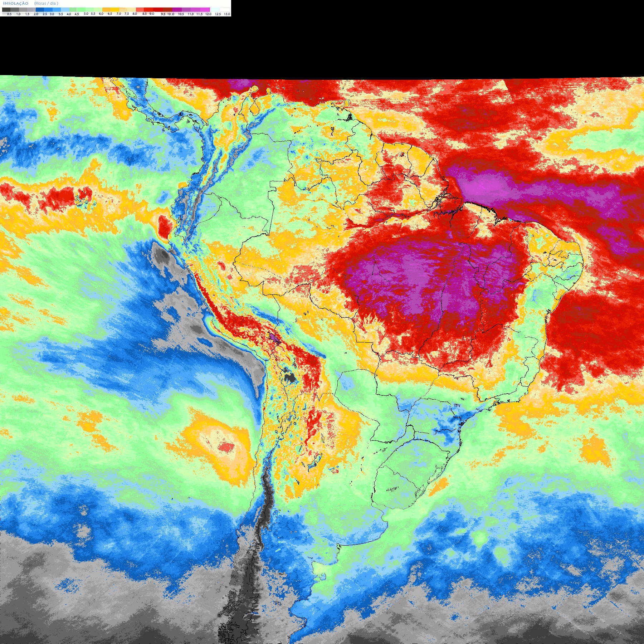Click the '8.0' legend value
This screenshot has height=644, width=644.
pyautogui.click(x=135, y=14)
